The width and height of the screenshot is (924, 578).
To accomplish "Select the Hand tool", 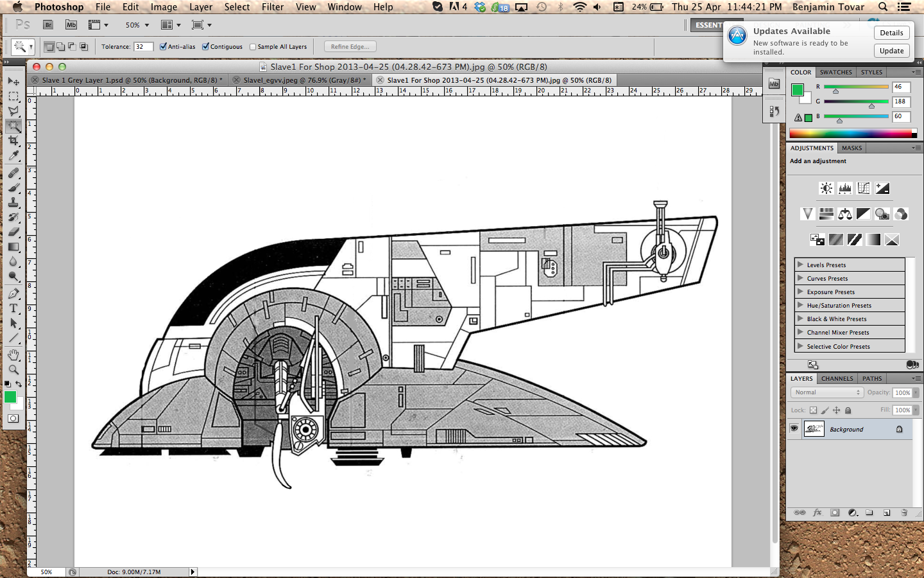I will tap(13, 355).
